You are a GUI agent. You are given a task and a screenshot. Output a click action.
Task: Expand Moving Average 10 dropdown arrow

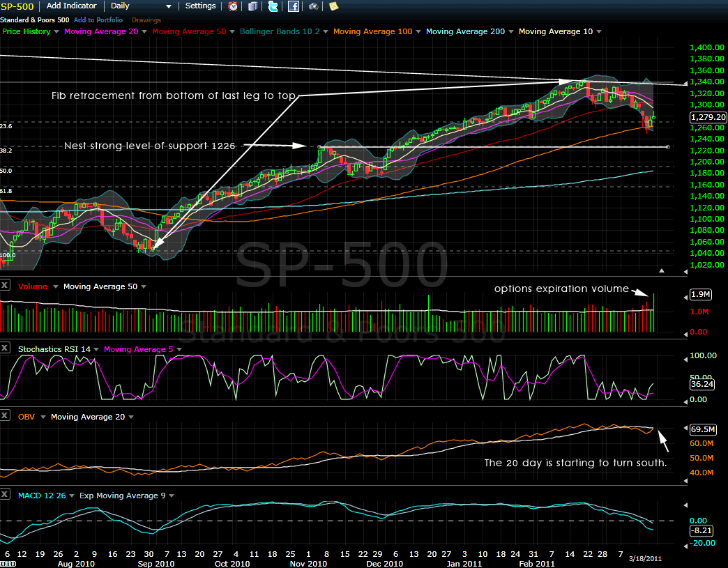pyautogui.click(x=598, y=31)
